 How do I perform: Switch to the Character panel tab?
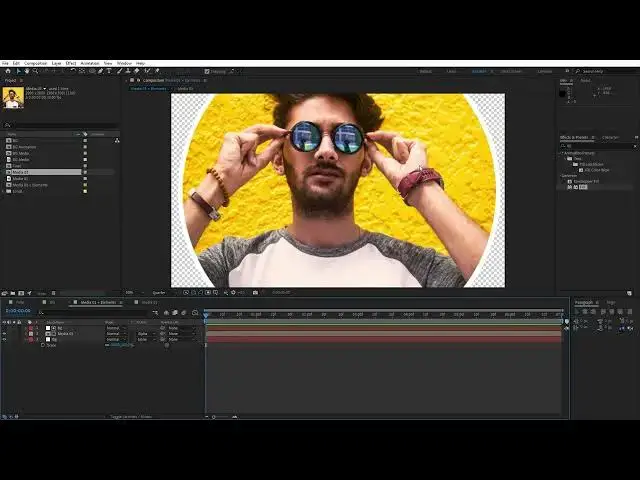click(610, 137)
